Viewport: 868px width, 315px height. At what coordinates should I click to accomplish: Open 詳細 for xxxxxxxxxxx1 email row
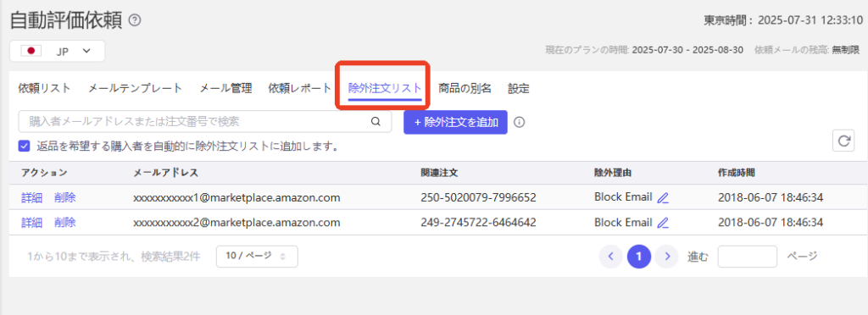(x=31, y=198)
